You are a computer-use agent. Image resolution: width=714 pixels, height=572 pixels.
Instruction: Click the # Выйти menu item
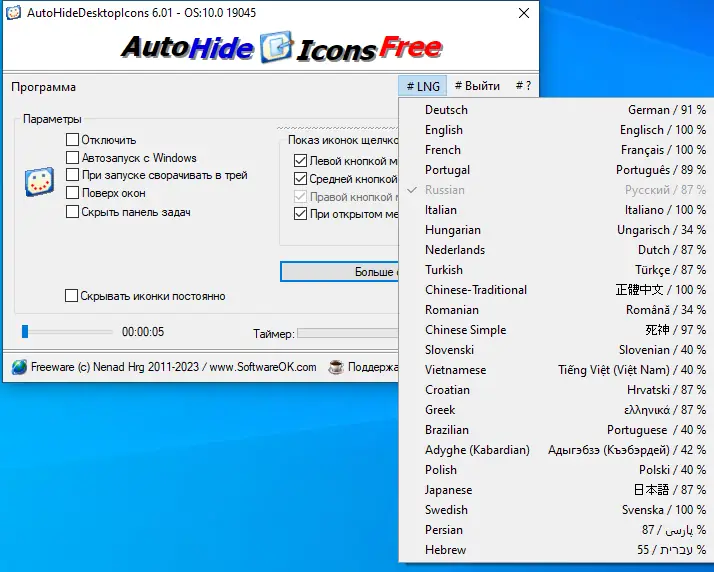point(477,86)
